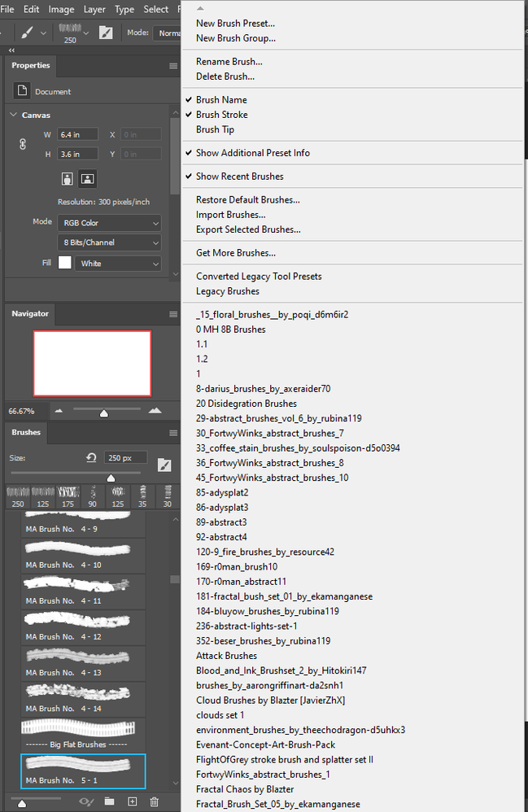The height and width of the screenshot is (812, 528).
Task: Click the create new brush group folder icon
Action: pos(109,801)
